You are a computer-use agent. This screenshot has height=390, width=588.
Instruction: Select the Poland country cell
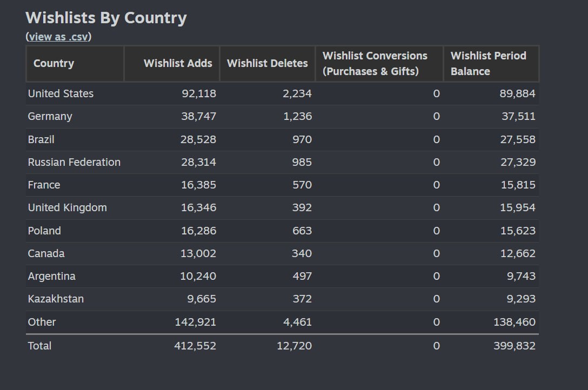click(x=44, y=231)
